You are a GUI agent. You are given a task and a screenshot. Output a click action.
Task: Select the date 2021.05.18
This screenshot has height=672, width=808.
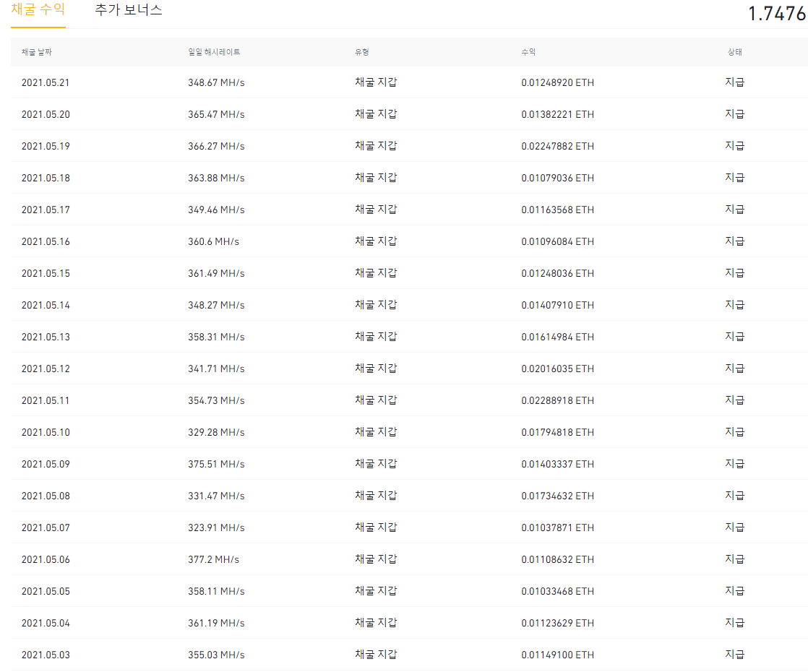click(46, 178)
